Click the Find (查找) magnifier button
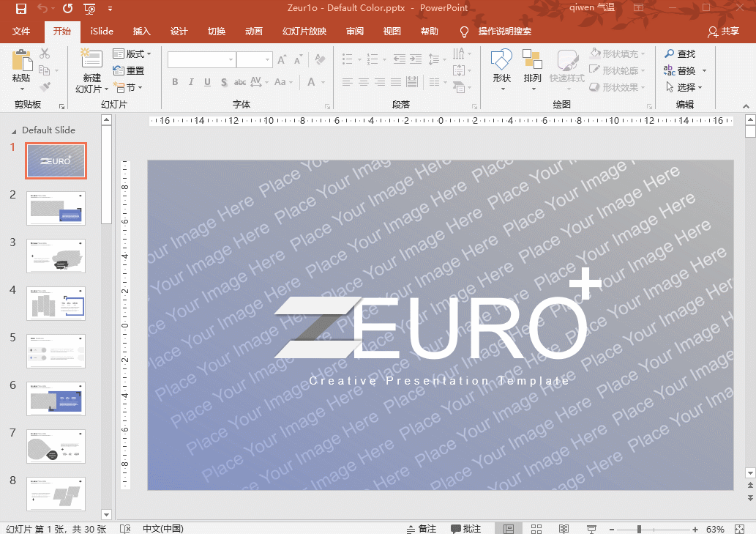The height and width of the screenshot is (534, 756). (679, 53)
